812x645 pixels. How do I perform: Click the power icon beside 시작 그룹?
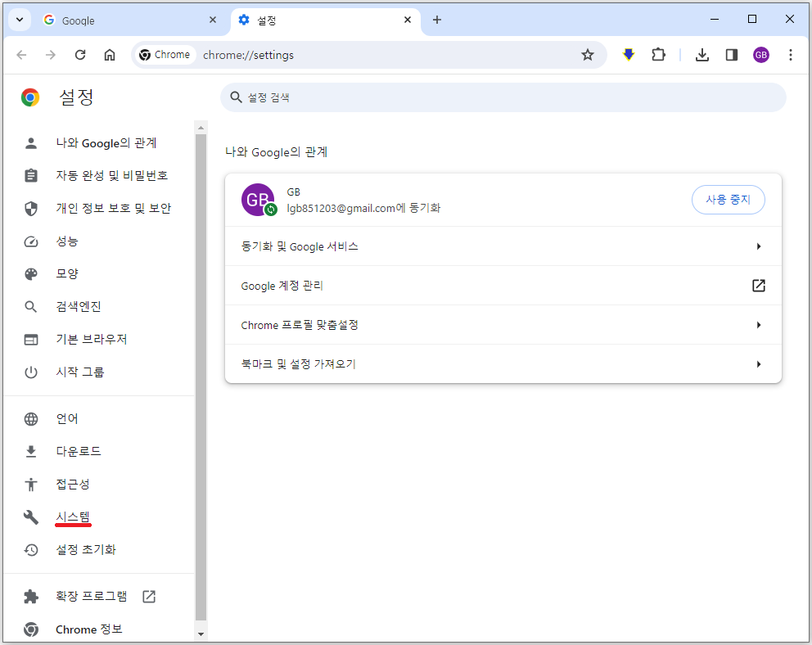31,372
